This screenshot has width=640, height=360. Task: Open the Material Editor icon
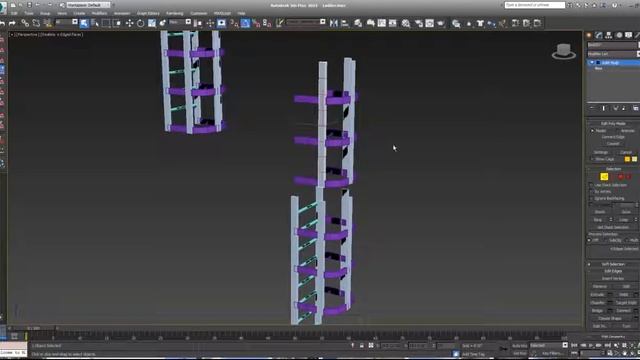click(406, 23)
